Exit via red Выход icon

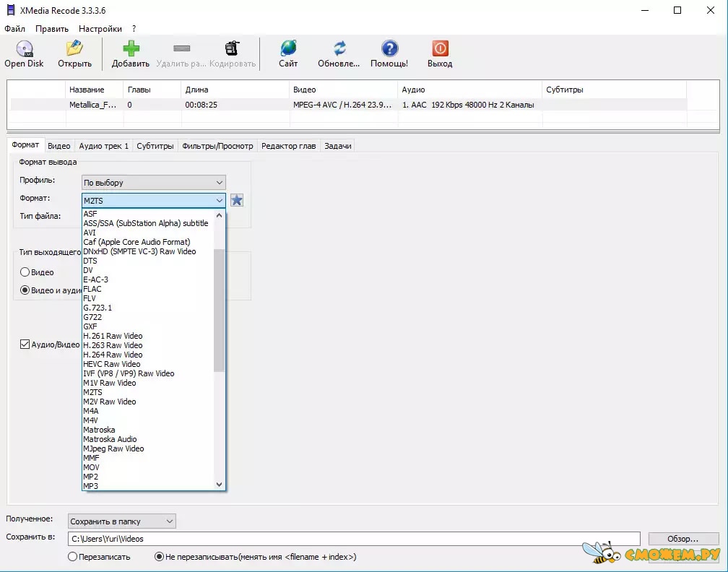[440, 48]
